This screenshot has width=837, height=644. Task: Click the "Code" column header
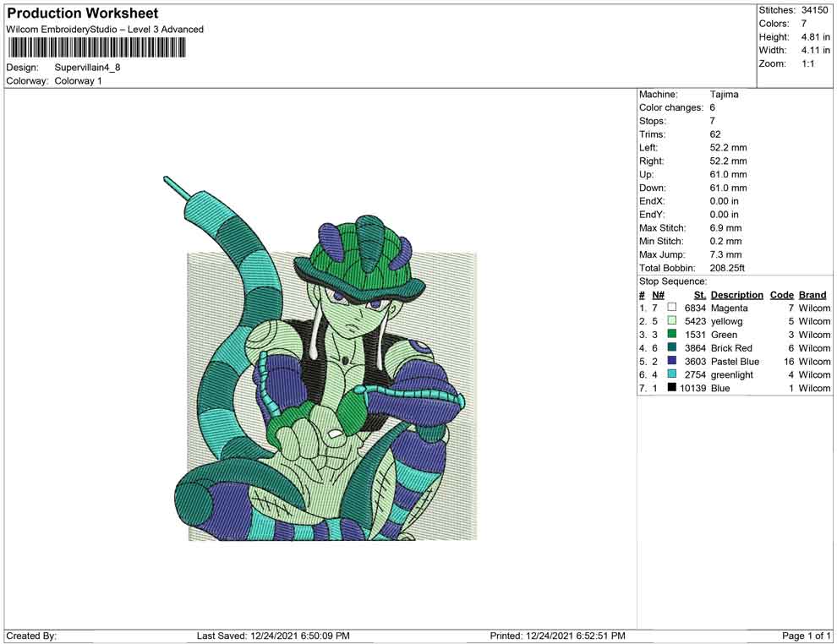click(x=782, y=295)
